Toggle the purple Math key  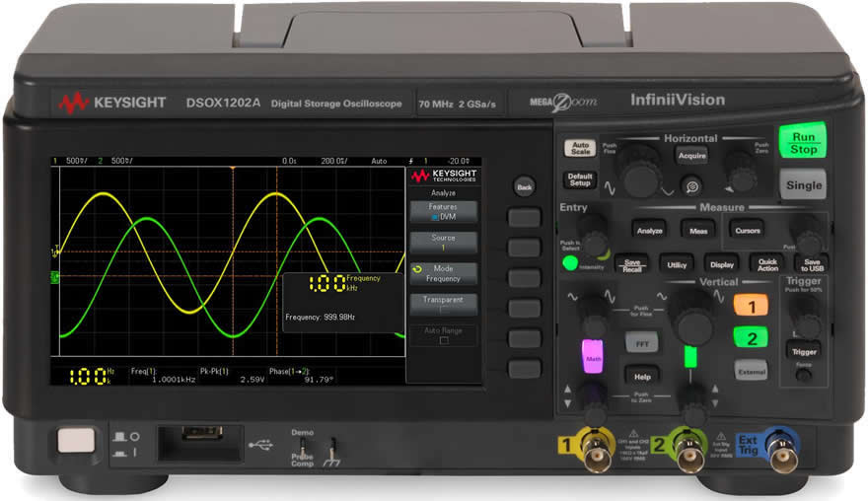[593, 356]
